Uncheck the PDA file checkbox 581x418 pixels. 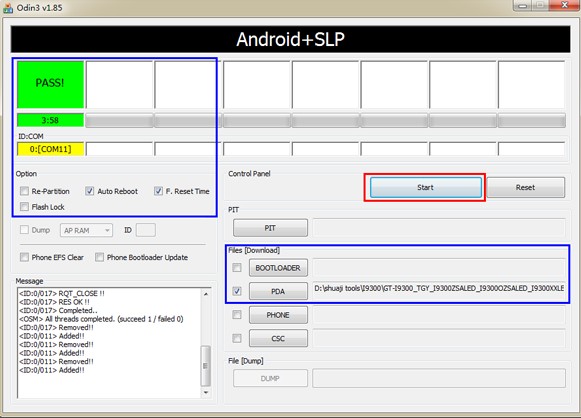(237, 291)
